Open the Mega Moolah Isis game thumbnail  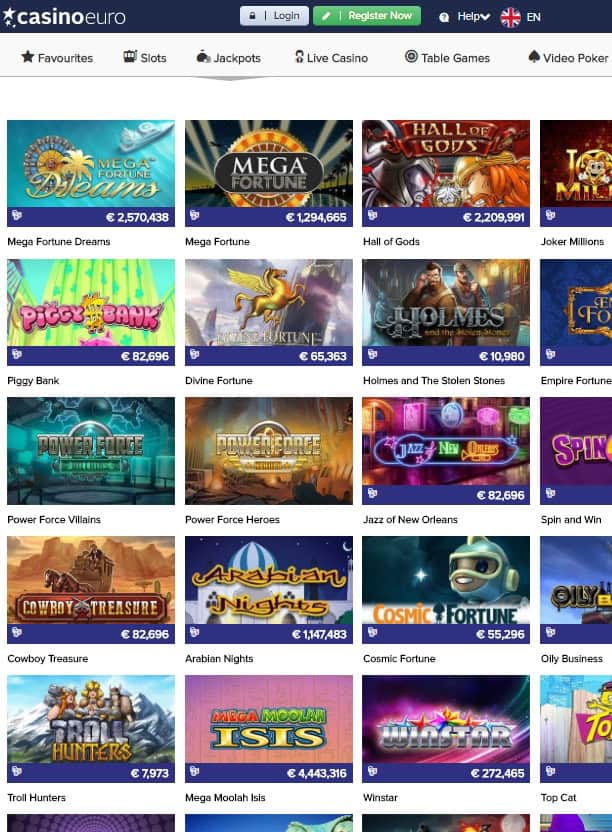click(269, 729)
